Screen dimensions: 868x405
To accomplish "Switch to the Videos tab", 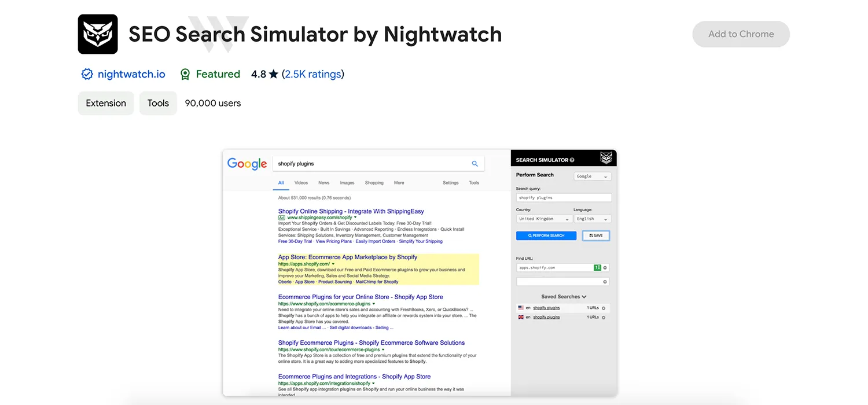I will [301, 183].
